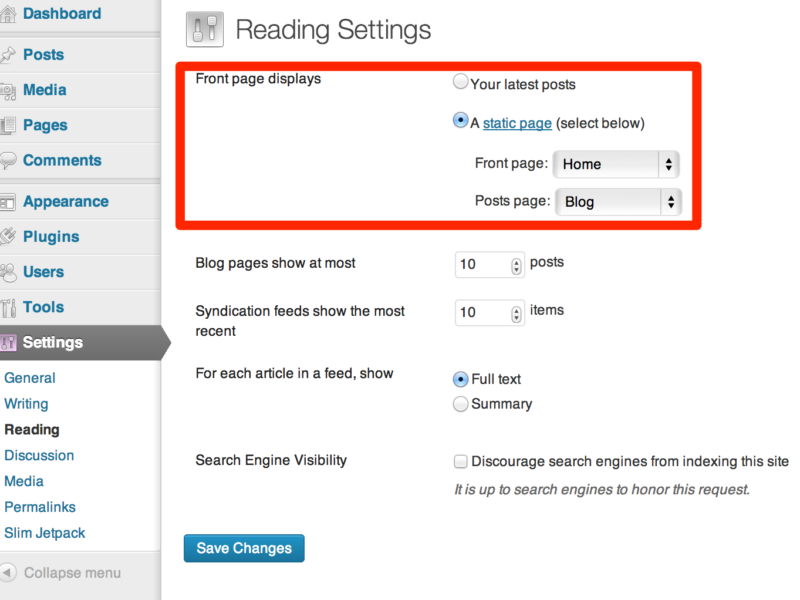This screenshot has height=600, width=800.
Task: Click the Dashboard house icon
Action: pos(8,14)
